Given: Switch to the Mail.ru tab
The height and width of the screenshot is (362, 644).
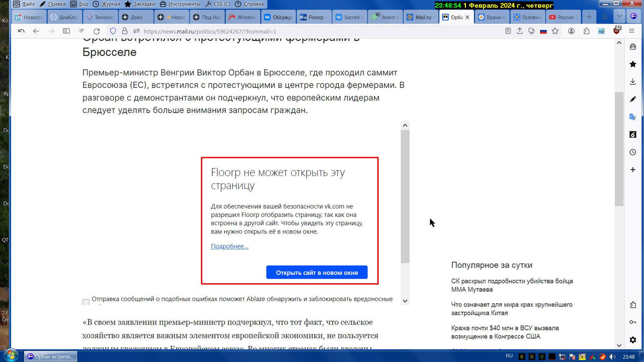Looking at the screenshot, I should click(421, 16).
